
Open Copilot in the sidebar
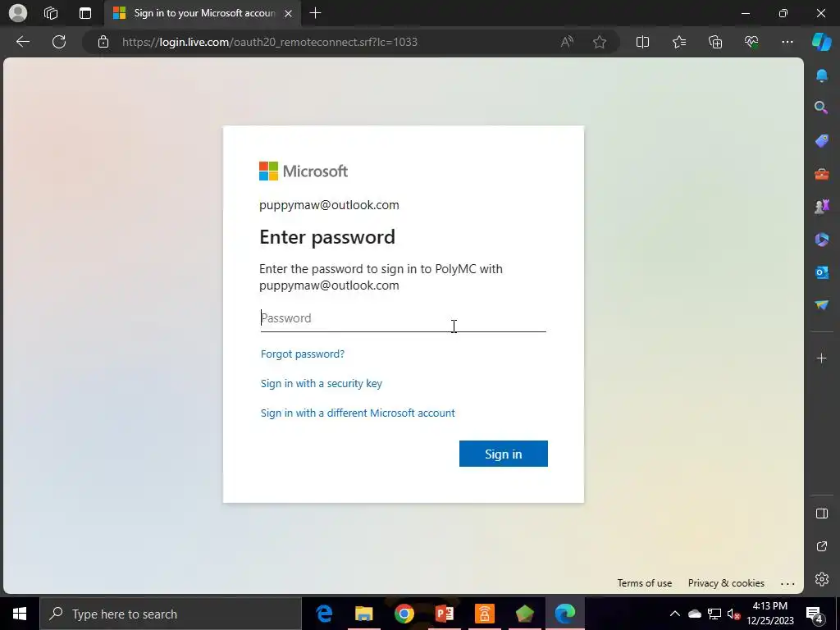coord(821,42)
